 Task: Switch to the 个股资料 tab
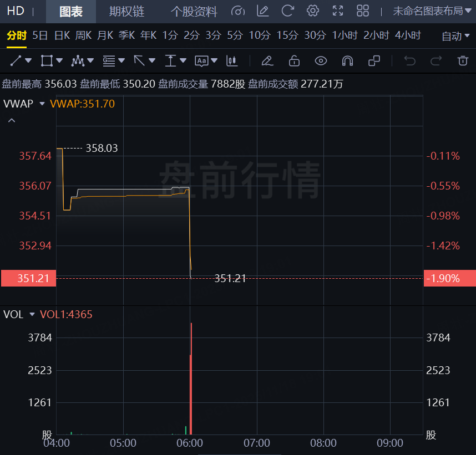(x=194, y=11)
